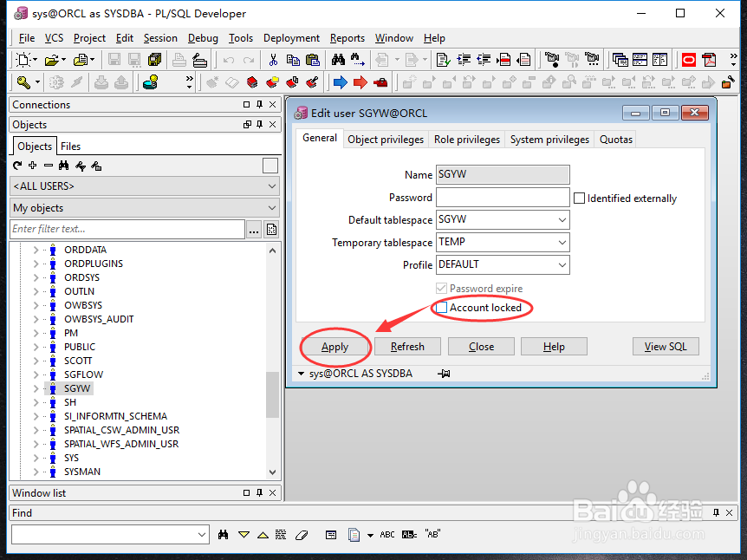Viewport: 747px width, 560px height.
Task: Click the Open folder toolbar icon
Action: [x=51, y=60]
